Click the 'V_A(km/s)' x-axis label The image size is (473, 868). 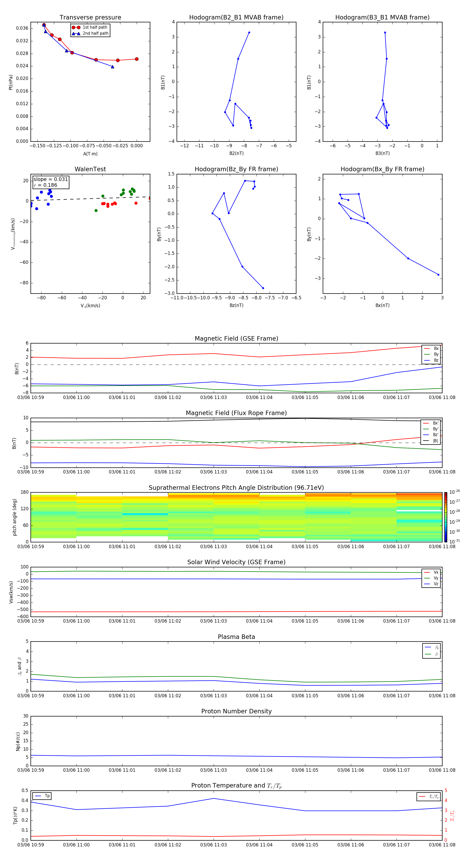coord(90,306)
